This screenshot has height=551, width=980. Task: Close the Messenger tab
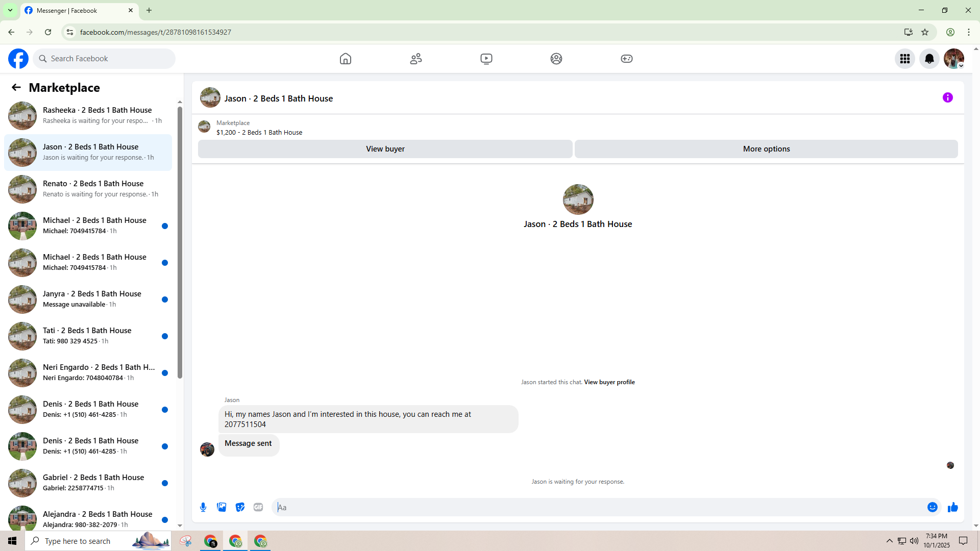[x=131, y=10]
